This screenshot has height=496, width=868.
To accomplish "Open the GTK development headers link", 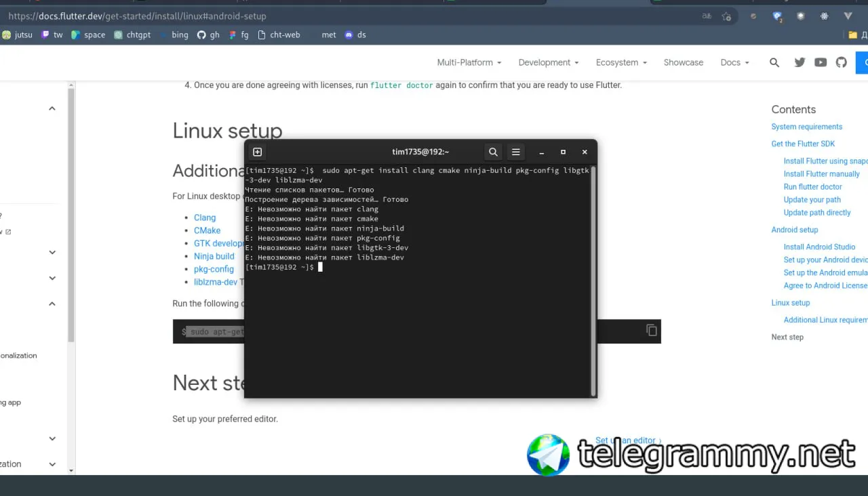I will click(x=219, y=243).
